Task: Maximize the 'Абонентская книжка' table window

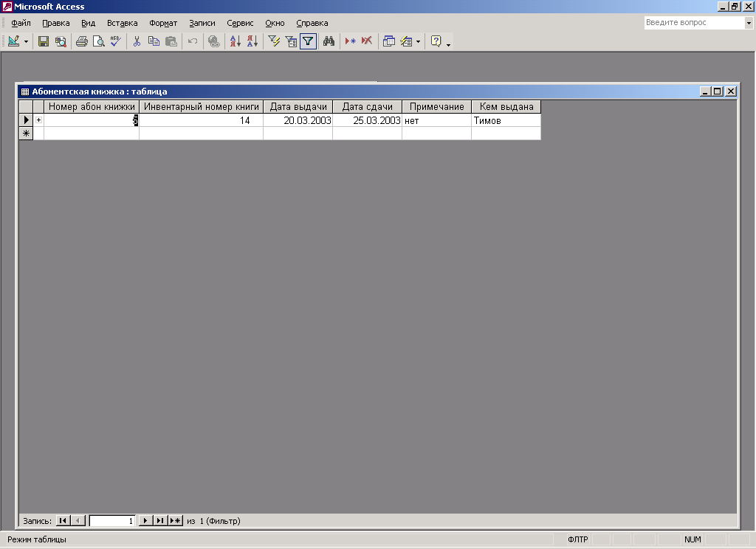Action: click(718, 91)
